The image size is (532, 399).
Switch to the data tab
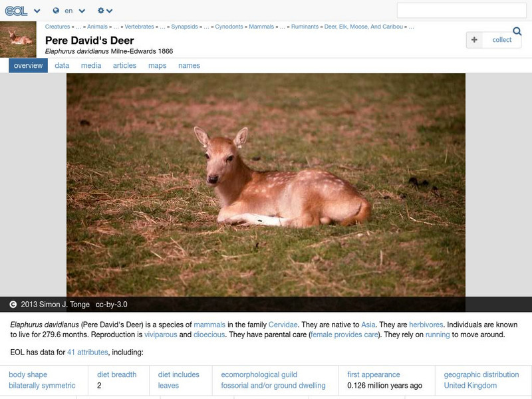[x=61, y=65]
